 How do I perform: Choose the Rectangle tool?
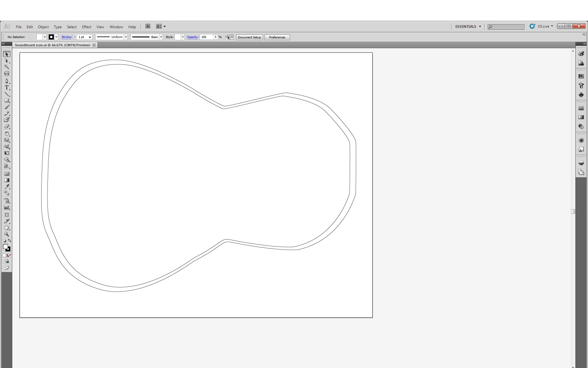(7, 101)
